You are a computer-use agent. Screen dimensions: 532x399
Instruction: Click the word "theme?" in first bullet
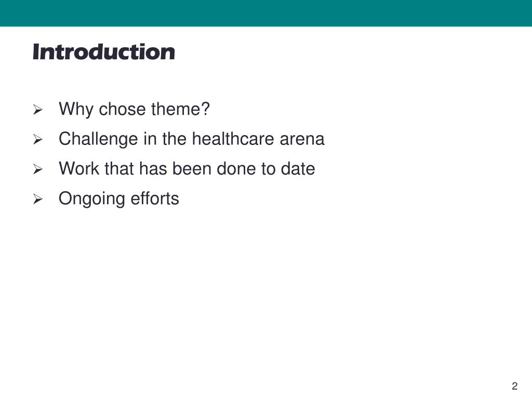[180, 109]
